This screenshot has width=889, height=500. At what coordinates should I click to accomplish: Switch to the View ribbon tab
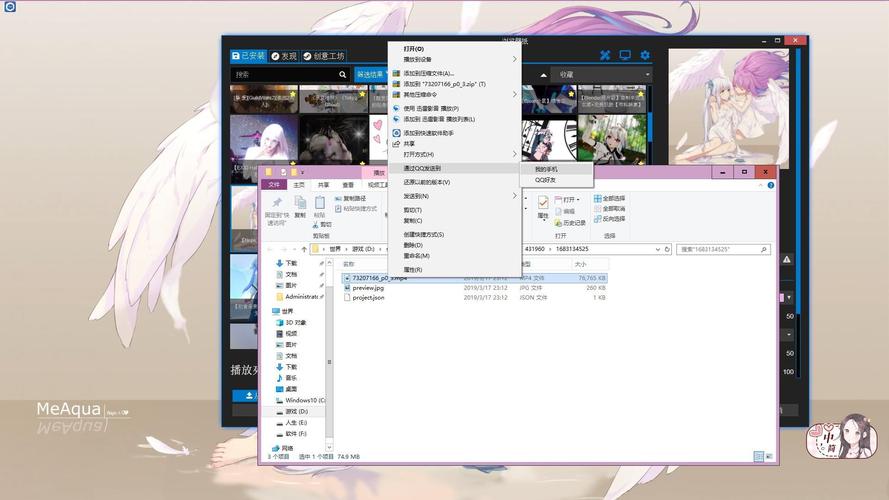(348, 185)
